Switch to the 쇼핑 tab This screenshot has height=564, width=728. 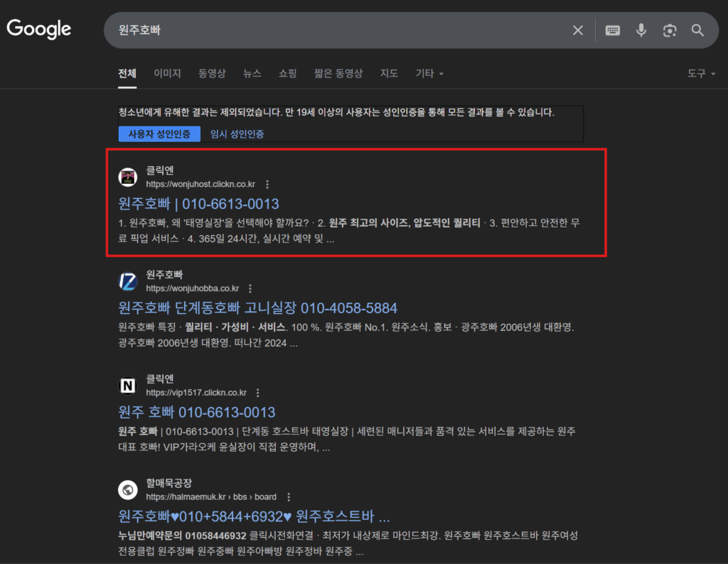coord(287,73)
